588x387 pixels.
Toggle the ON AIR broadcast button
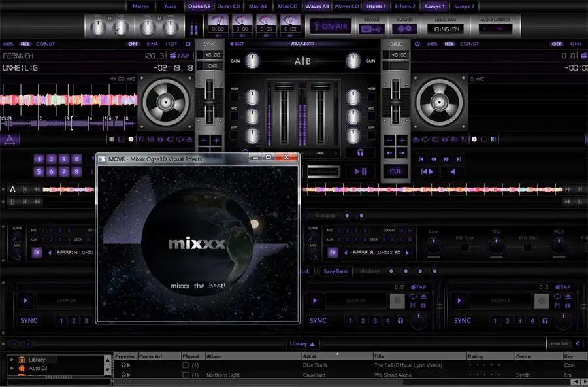coord(331,26)
